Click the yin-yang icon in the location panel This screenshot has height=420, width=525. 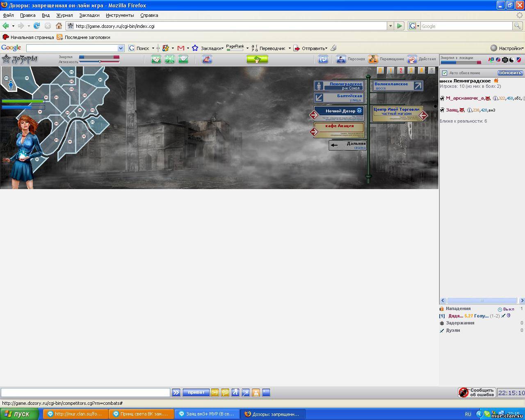coord(511,60)
